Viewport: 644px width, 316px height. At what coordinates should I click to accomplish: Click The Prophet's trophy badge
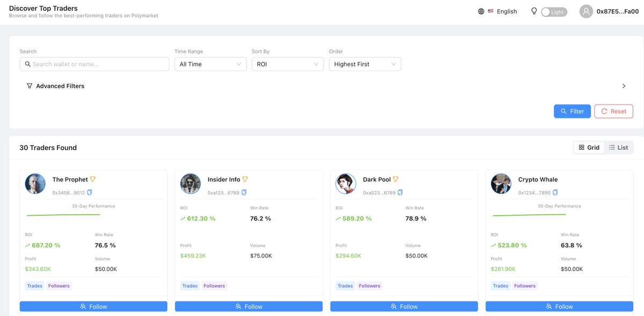click(x=93, y=179)
